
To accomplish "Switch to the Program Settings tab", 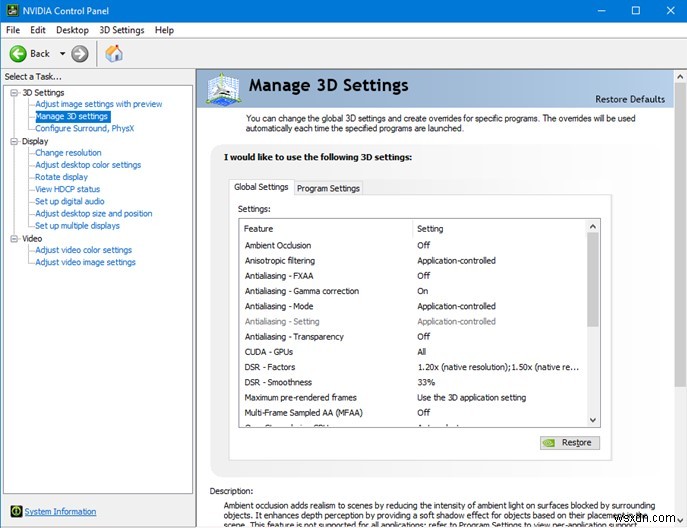I will click(x=328, y=188).
